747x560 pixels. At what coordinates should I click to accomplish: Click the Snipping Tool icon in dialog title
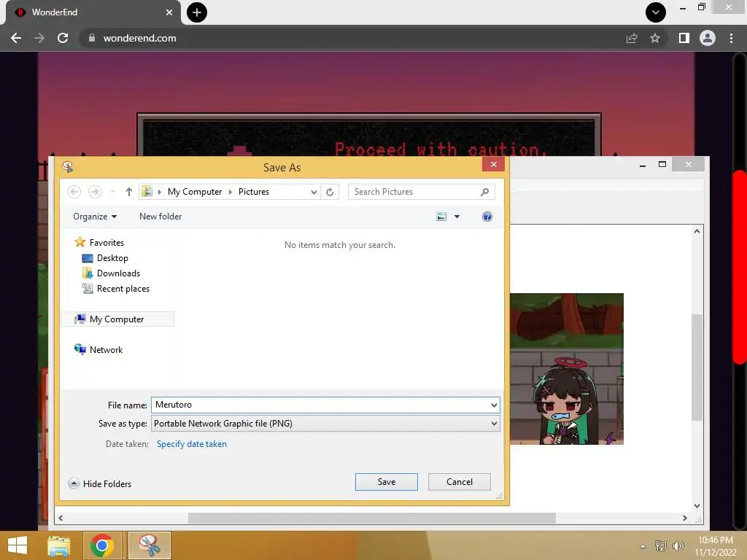[x=68, y=167]
